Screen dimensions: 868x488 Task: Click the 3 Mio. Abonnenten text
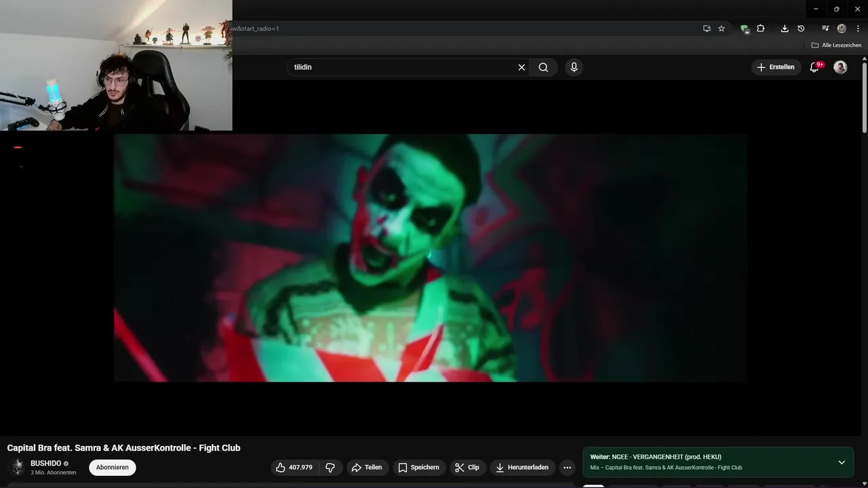pyautogui.click(x=54, y=472)
